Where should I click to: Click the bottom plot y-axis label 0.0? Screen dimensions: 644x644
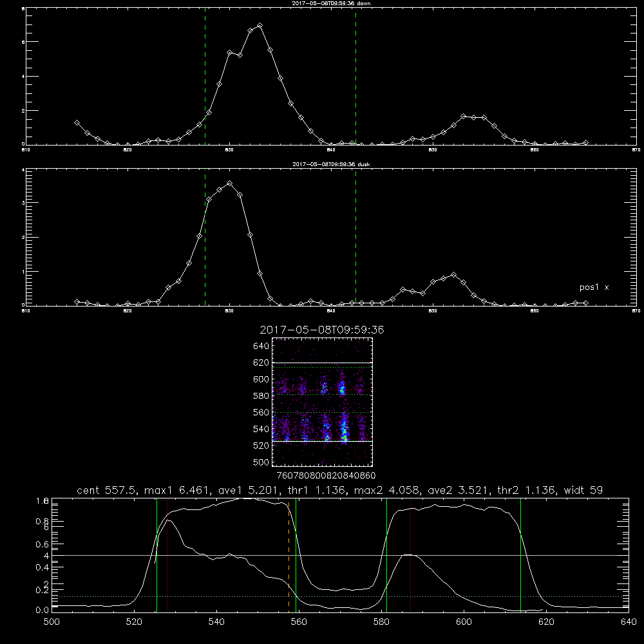point(43,610)
